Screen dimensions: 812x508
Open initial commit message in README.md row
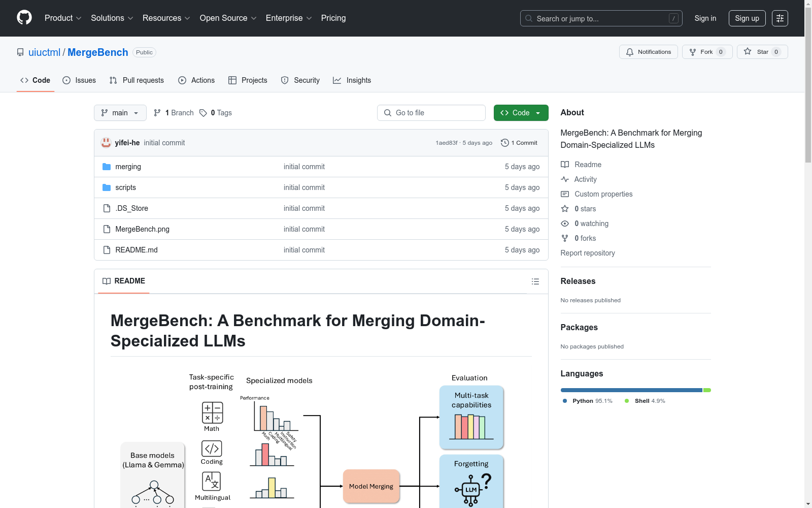(304, 250)
